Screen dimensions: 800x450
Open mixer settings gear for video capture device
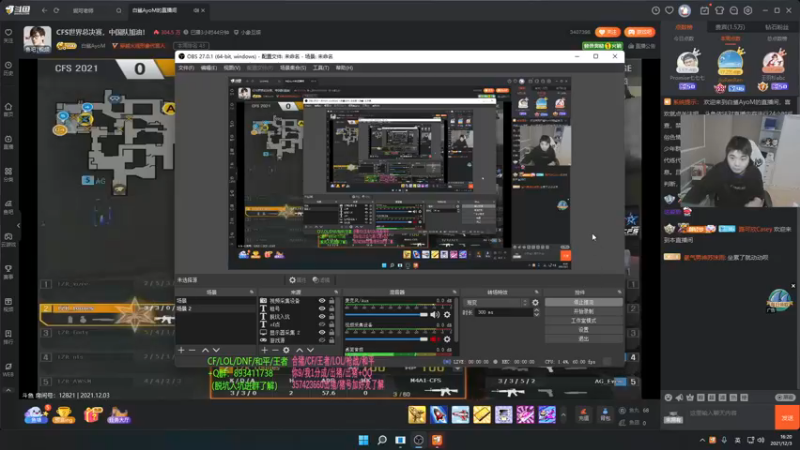tap(447, 339)
